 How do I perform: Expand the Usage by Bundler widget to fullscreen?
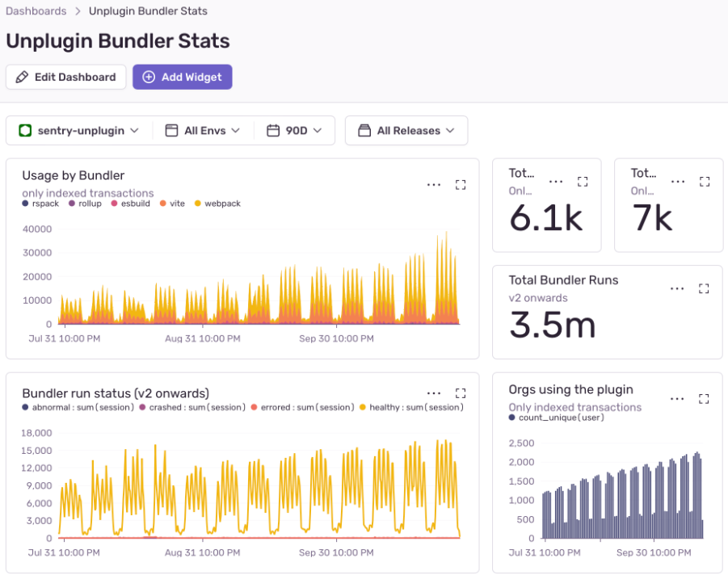[461, 184]
